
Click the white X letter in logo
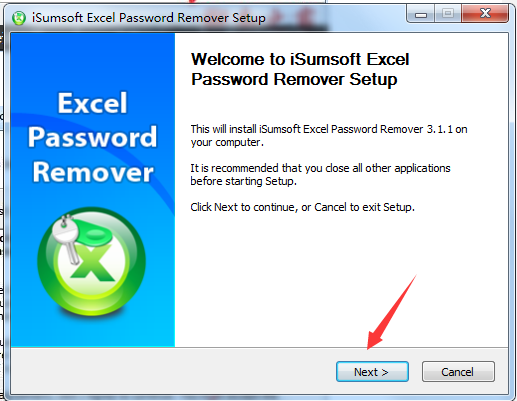coord(92,262)
